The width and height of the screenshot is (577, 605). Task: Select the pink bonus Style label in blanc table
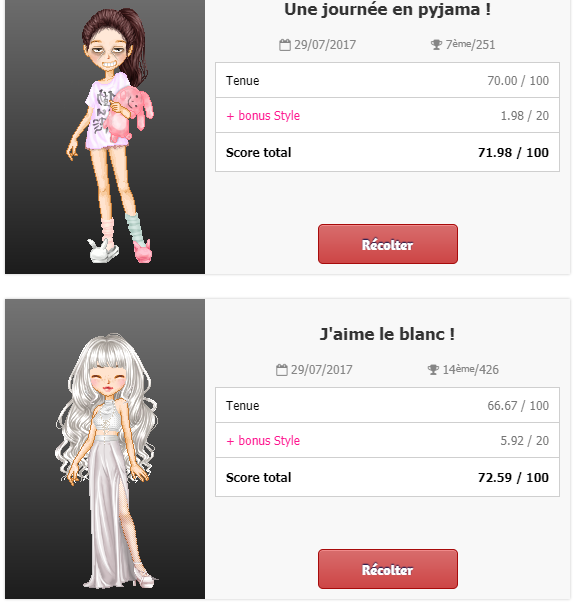pyautogui.click(x=263, y=441)
